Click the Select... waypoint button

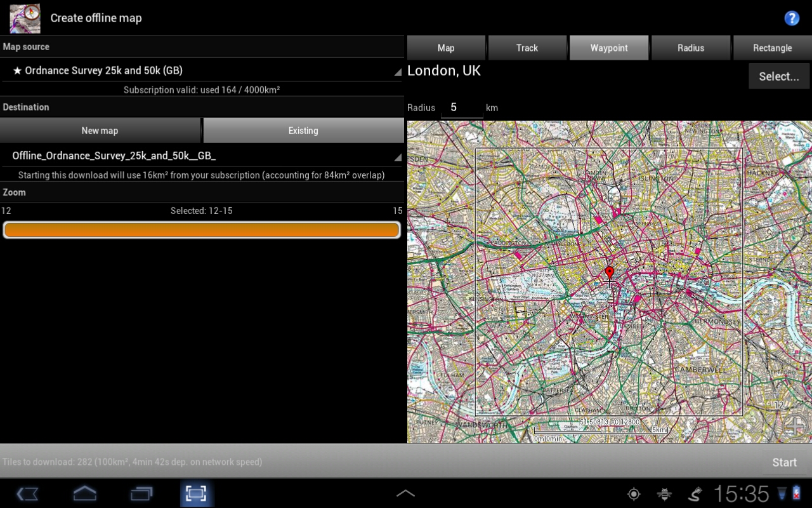(778, 76)
